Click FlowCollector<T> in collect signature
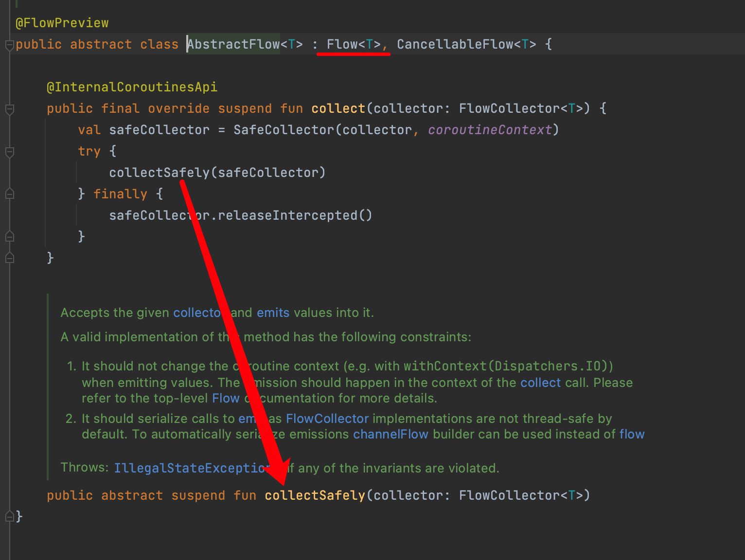Screen dimensions: 745x560 [521, 108]
